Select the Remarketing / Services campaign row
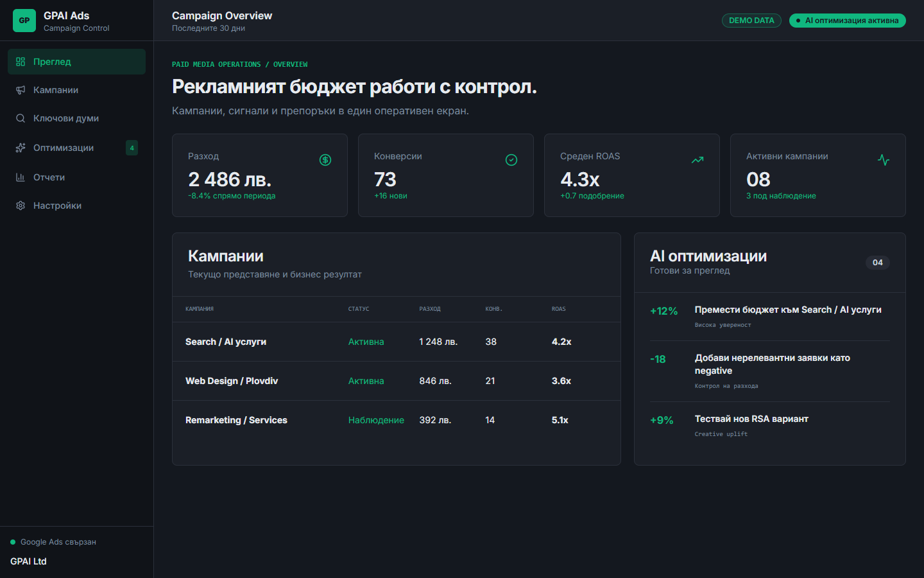Image resolution: width=924 pixels, height=578 pixels. (397, 420)
